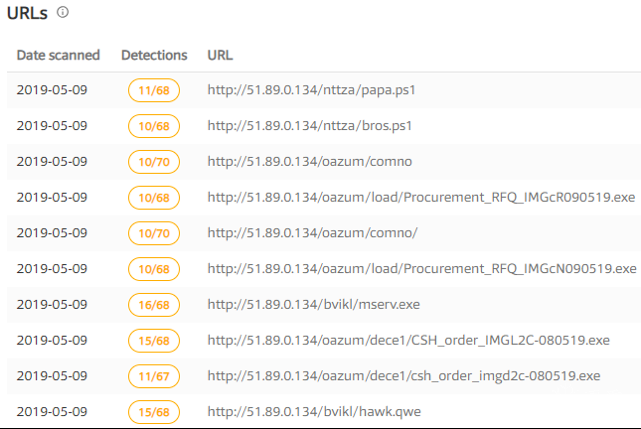This screenshot has width=641, height=429.
Task: Click the 11/67 detections badge
Action: tap(154, 376)
